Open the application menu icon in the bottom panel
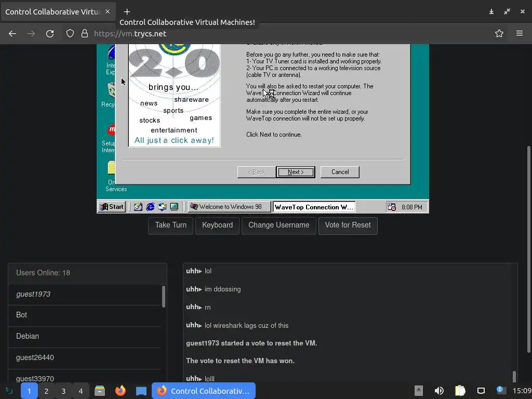 tap(9, 391)
